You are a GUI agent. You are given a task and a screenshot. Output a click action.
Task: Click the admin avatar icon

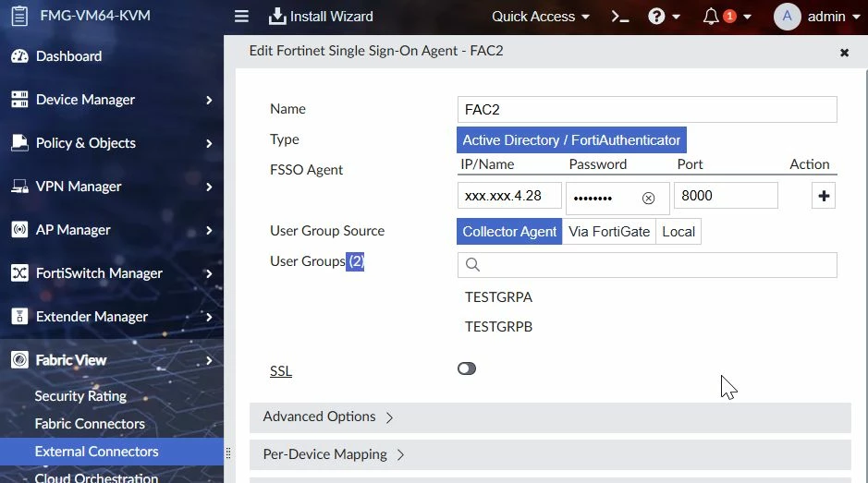(x=787, y=16)
